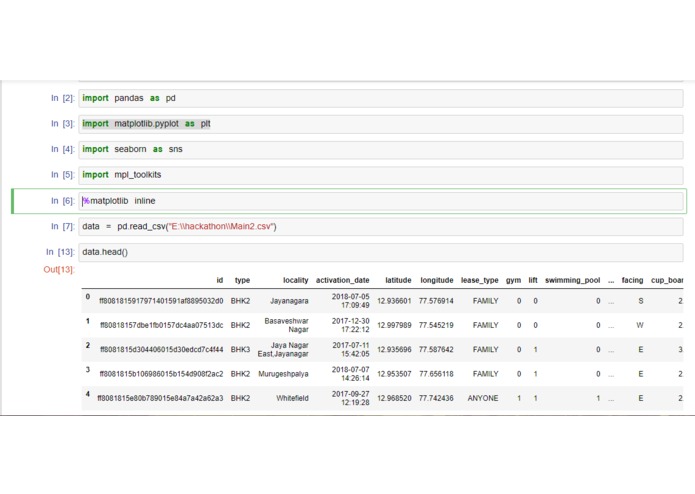Click the Out[13] output prompt

pos(59,270)
